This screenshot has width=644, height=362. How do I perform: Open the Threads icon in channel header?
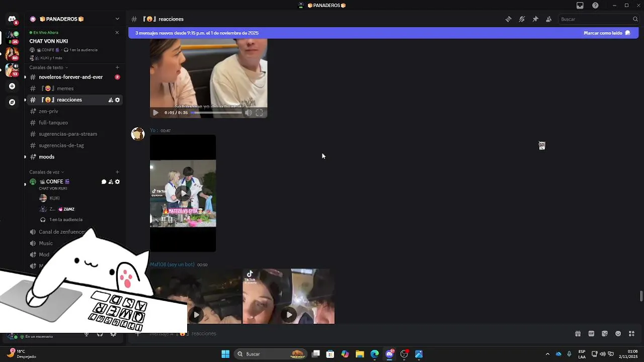509,19
